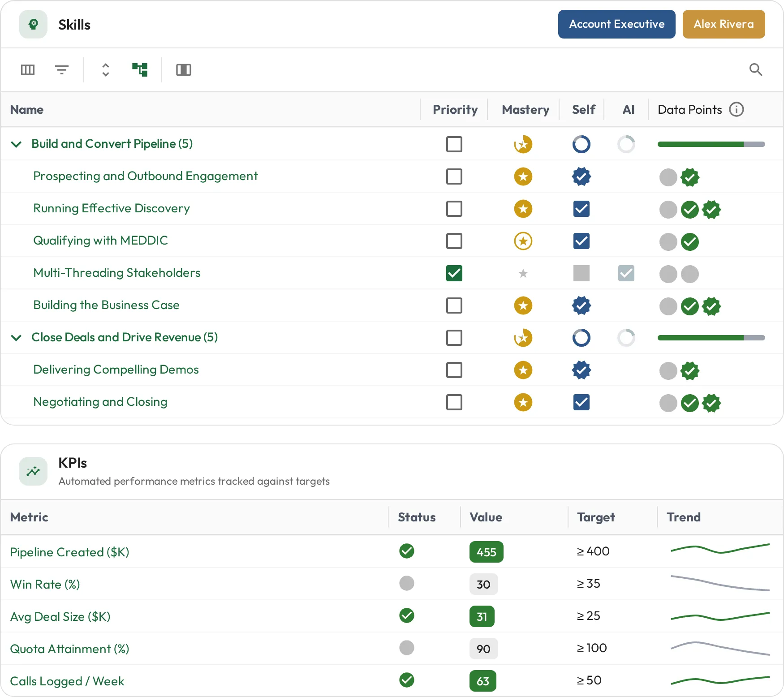Sort by the Name column header
The height and width of the screenshot is (697, 784).
(27, 109)
